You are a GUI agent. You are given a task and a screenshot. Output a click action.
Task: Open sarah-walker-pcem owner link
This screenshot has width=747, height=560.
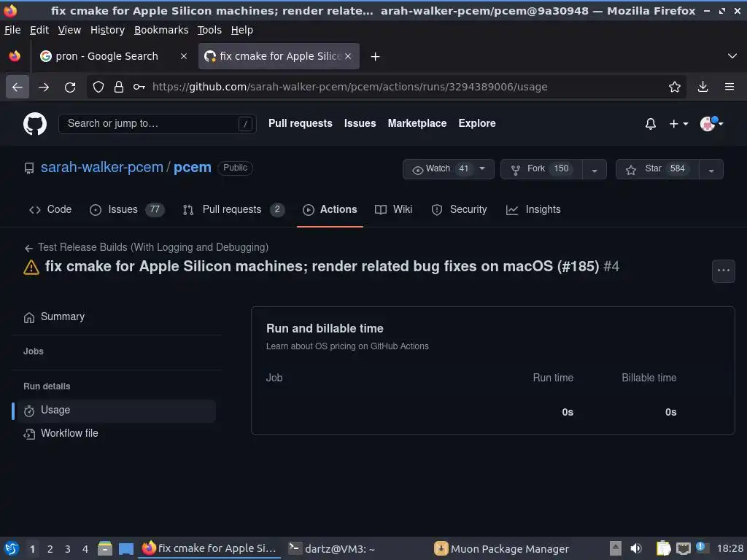[102, 168]
